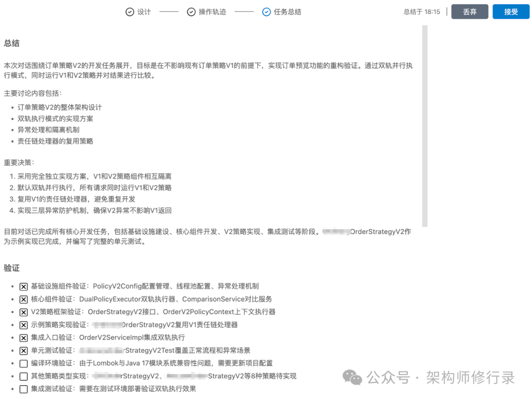The height and width of the screenshot is (399, 532).
Task: Accept the summary with 接受
Action: click(511, 12)
